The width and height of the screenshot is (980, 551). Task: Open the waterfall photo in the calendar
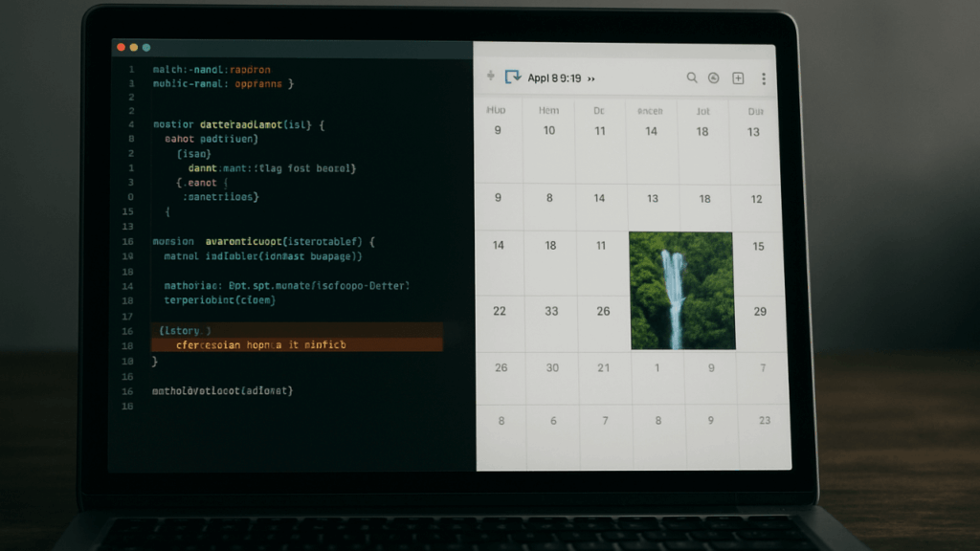pyautogui.click(x=681, y=291)
